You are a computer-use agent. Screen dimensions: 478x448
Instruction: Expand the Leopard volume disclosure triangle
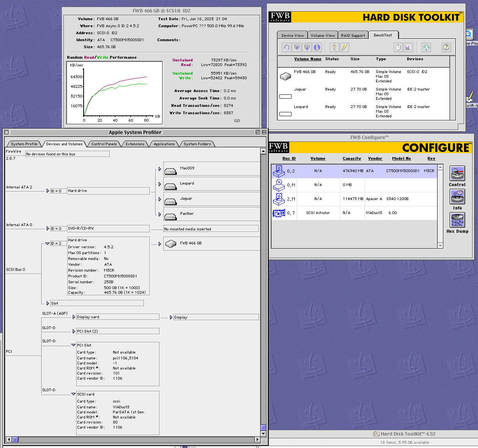pyautogui.click(x=160, y=184)
